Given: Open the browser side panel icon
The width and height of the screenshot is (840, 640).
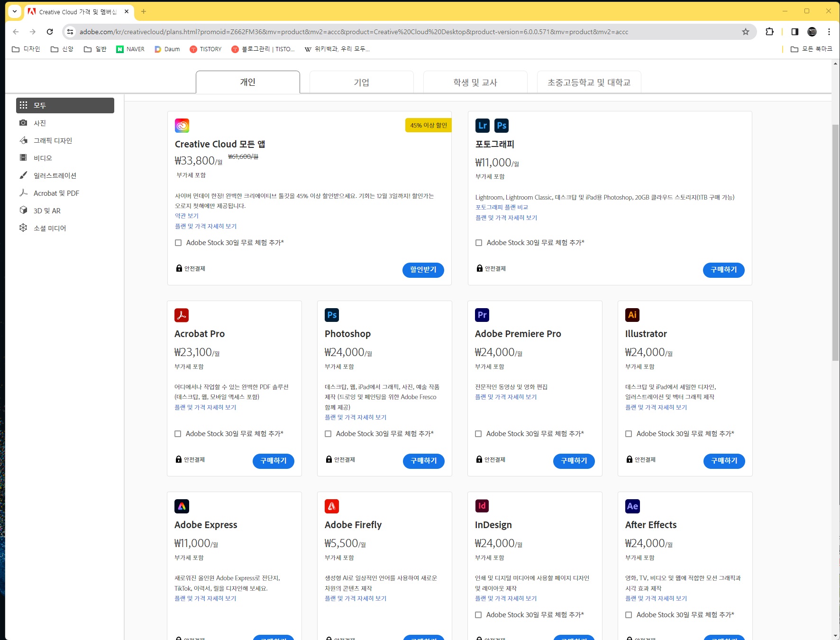Looking at the screenshot, I should pyautogui.click(x=795, y=32).
